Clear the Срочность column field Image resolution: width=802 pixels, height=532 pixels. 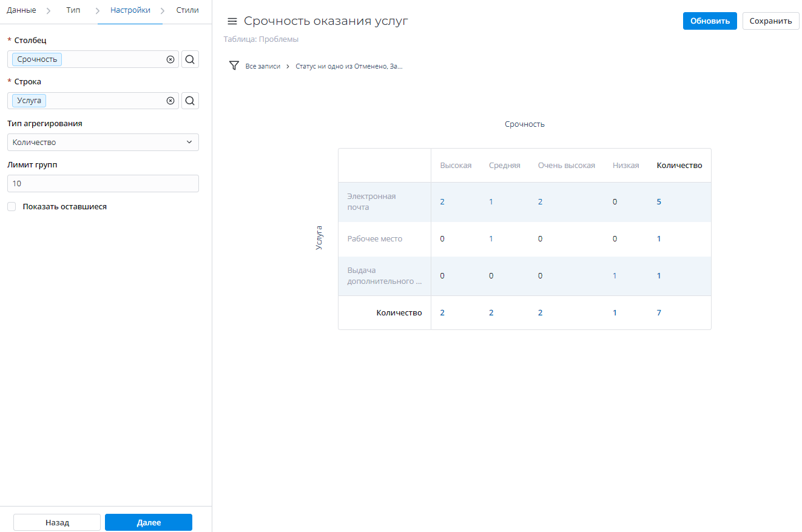pyautogui.click(x=170, y=59)
